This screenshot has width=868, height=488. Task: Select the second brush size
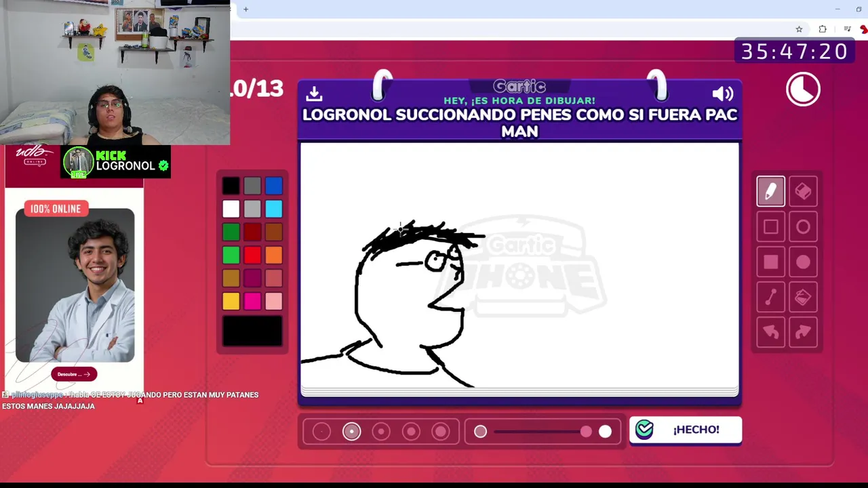351,432
